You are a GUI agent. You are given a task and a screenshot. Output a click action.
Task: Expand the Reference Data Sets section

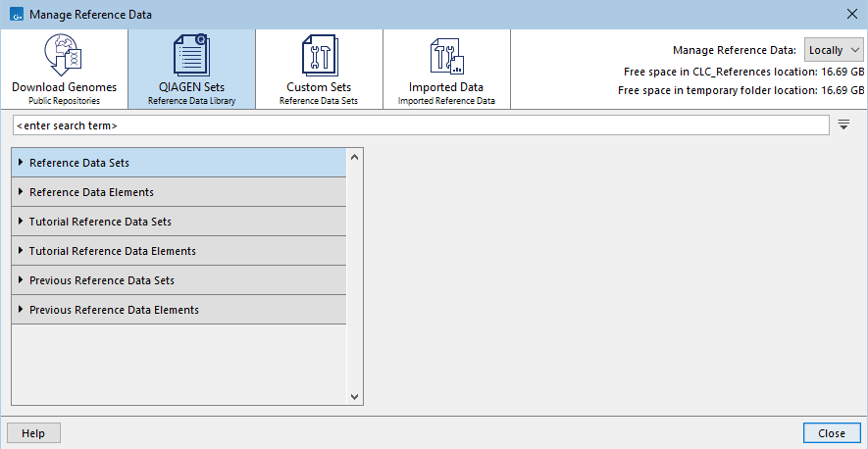22,163
